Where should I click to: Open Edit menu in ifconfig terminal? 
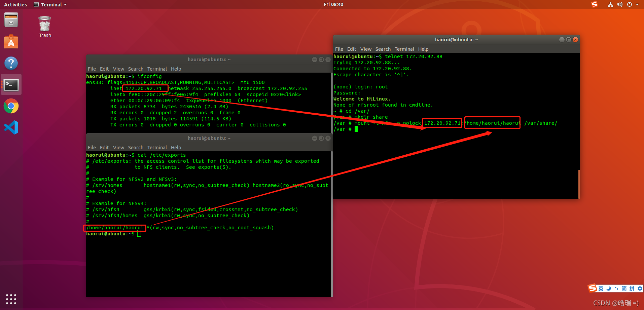104,69
